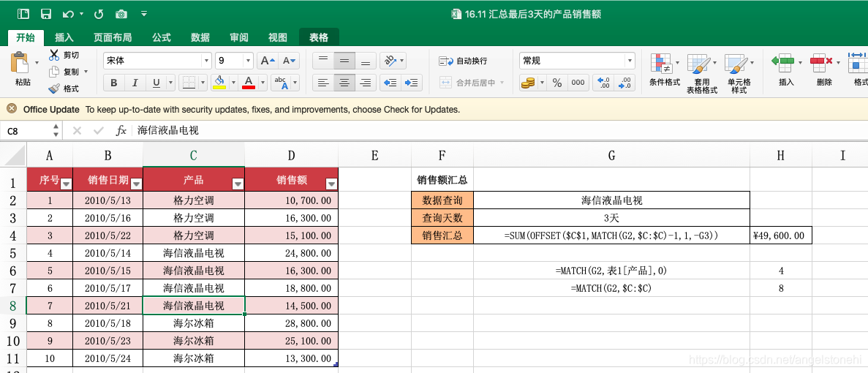
Task: Decrease decimal places
Action: click(x=624, y=83)
